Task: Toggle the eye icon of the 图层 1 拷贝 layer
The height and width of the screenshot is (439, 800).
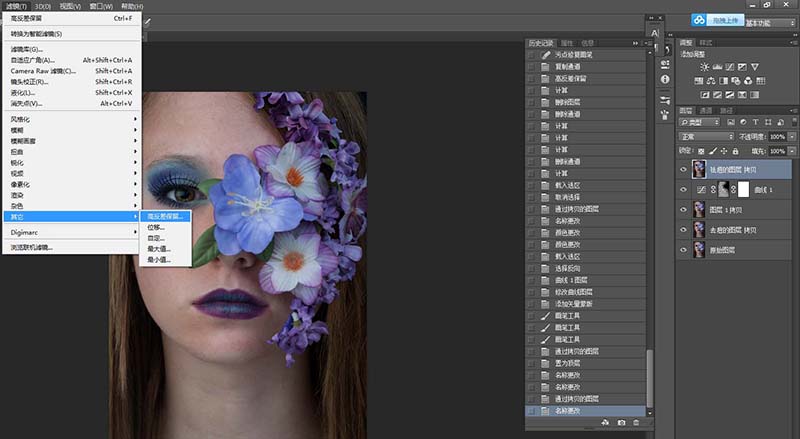Action: 684,210
